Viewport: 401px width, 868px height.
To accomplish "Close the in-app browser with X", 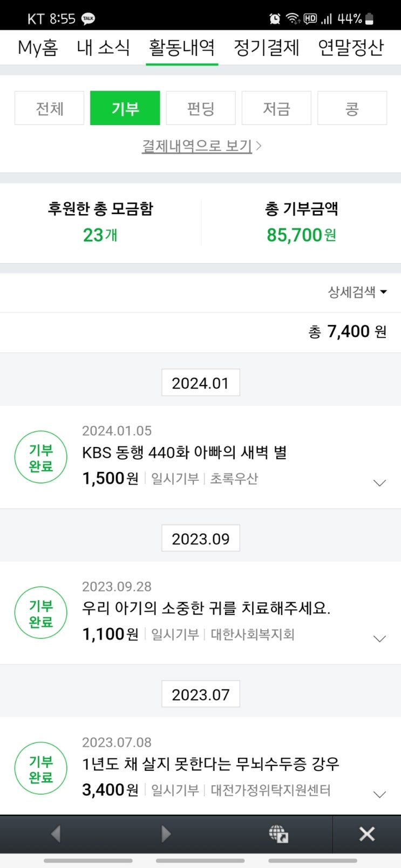I will click(367, 834).
